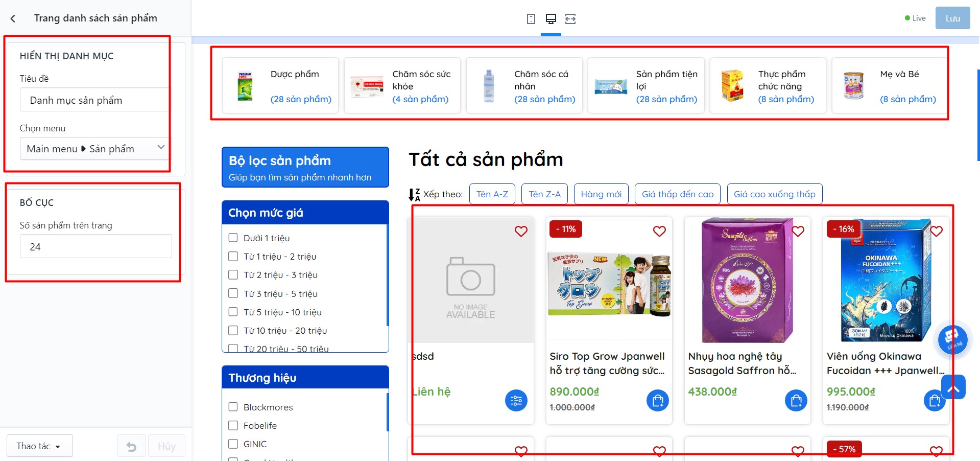Open the Dược phẩm category link
The width and height of the screenshot is (980, 461).
tap(295, 74)
